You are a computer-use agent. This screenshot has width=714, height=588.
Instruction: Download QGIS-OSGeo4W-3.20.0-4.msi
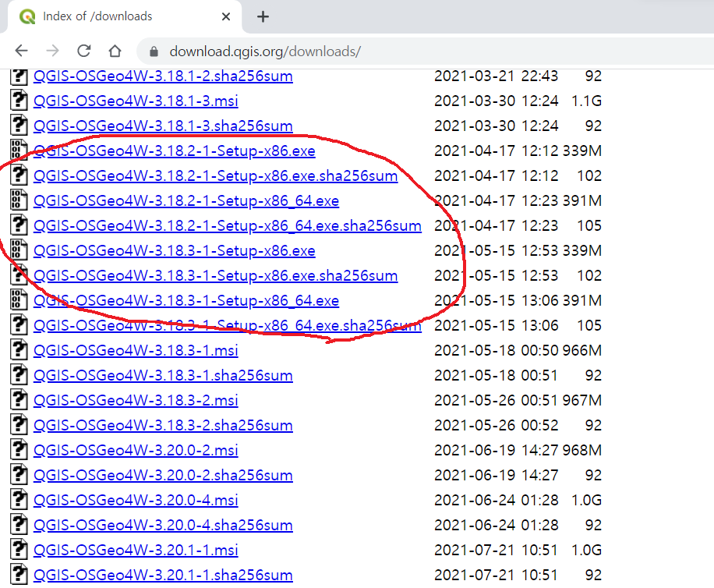[136, 501]
